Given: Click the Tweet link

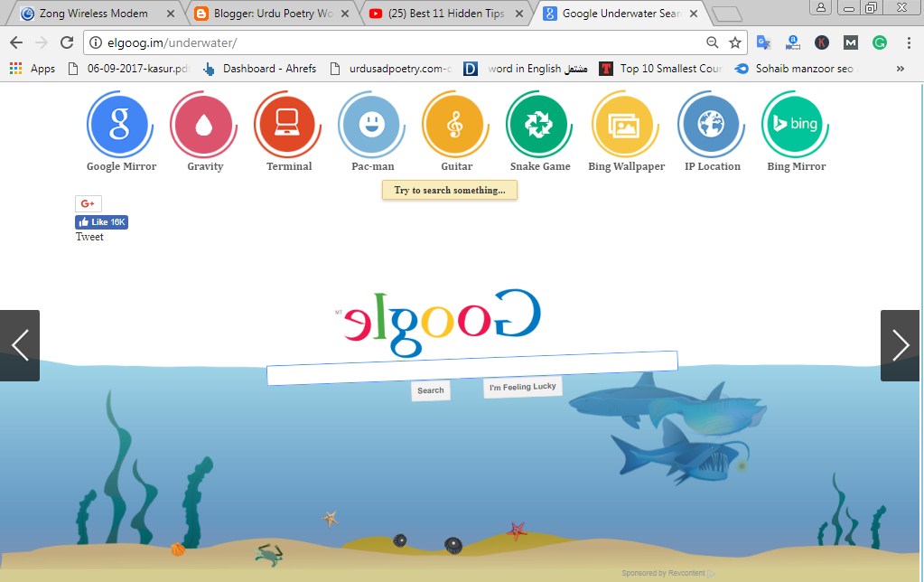Looking at the screenshot, I should pyautogui.click(x=89, y=237).
